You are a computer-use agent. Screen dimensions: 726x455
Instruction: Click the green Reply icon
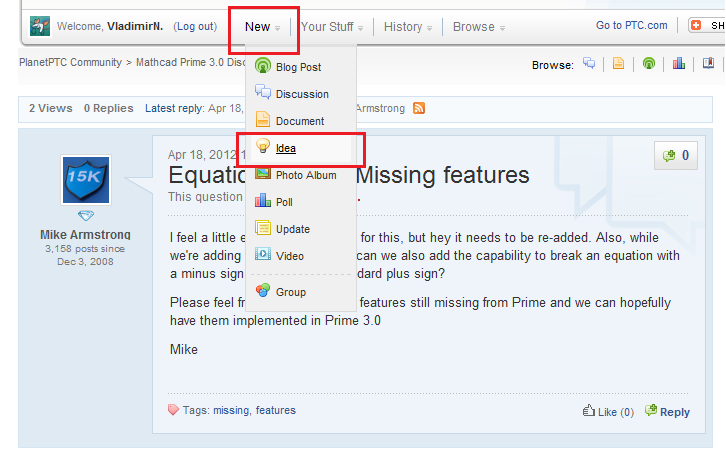651,410
